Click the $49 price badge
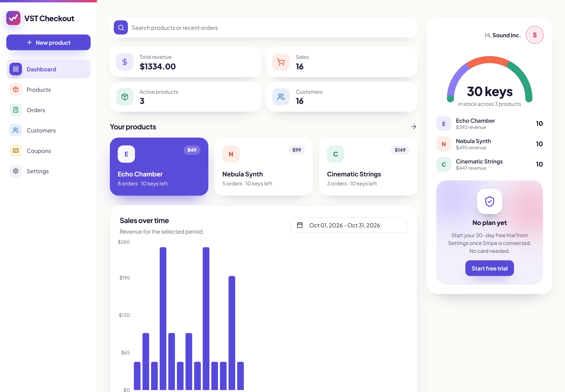The height and width of the screenshot is (392, 565). [192, 150]
